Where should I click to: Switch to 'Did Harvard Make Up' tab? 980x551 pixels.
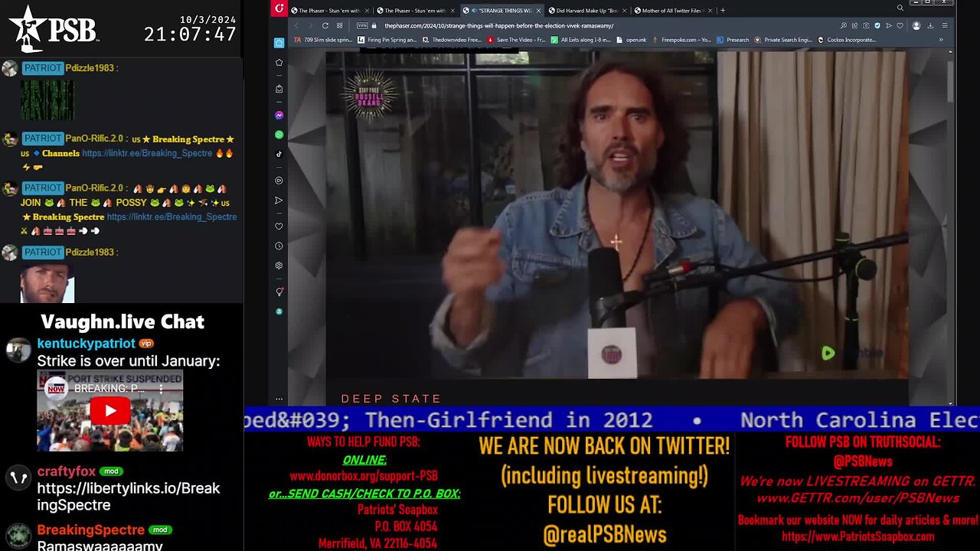click(x=588, y=11)
